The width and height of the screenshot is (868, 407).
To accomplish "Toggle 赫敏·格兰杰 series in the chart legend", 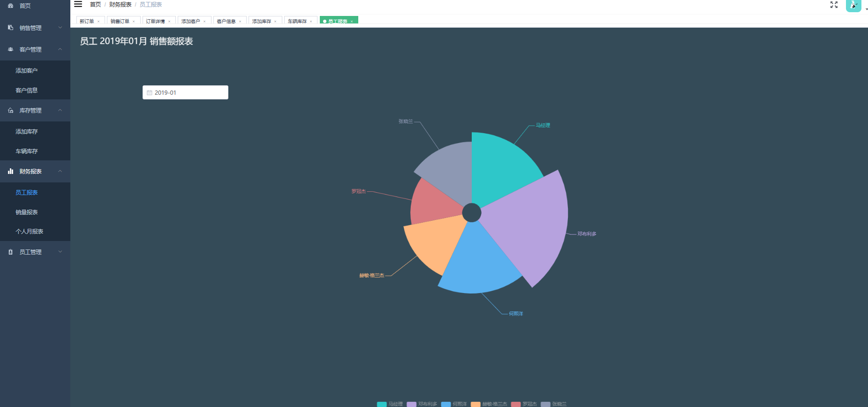I will 489,404.
